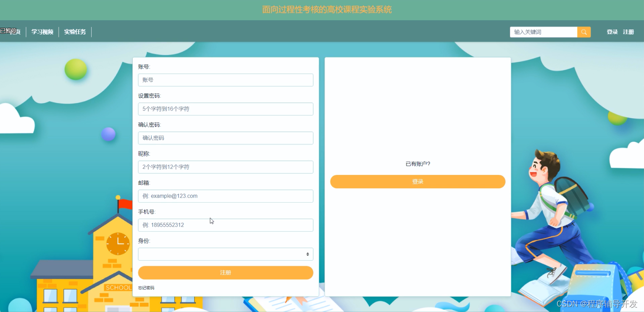Click the 手机号 phone number field

[226, 225]
